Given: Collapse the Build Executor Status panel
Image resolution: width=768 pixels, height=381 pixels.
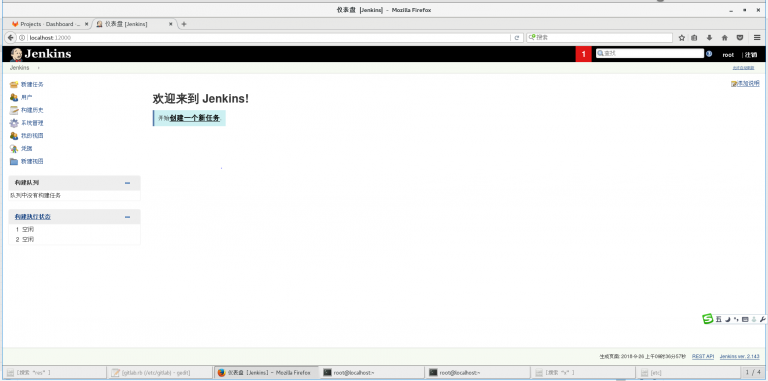Looking at the screenshot, I should click(127, 217).
